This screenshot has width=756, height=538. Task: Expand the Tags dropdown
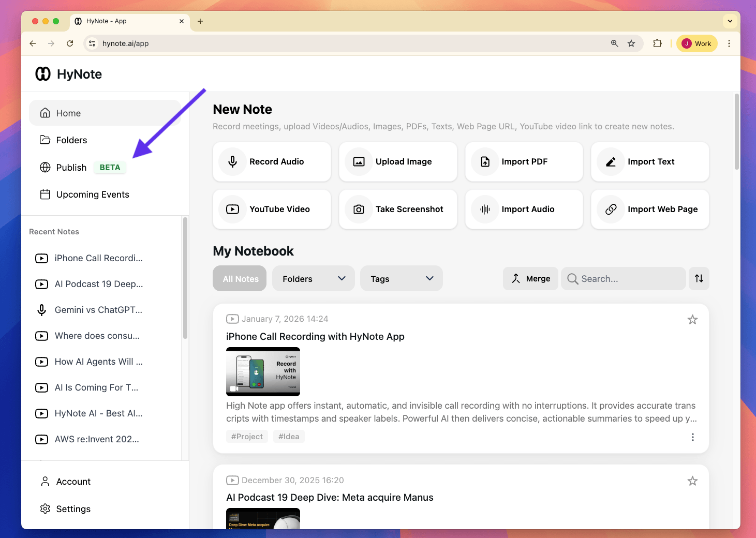point(401,278)
